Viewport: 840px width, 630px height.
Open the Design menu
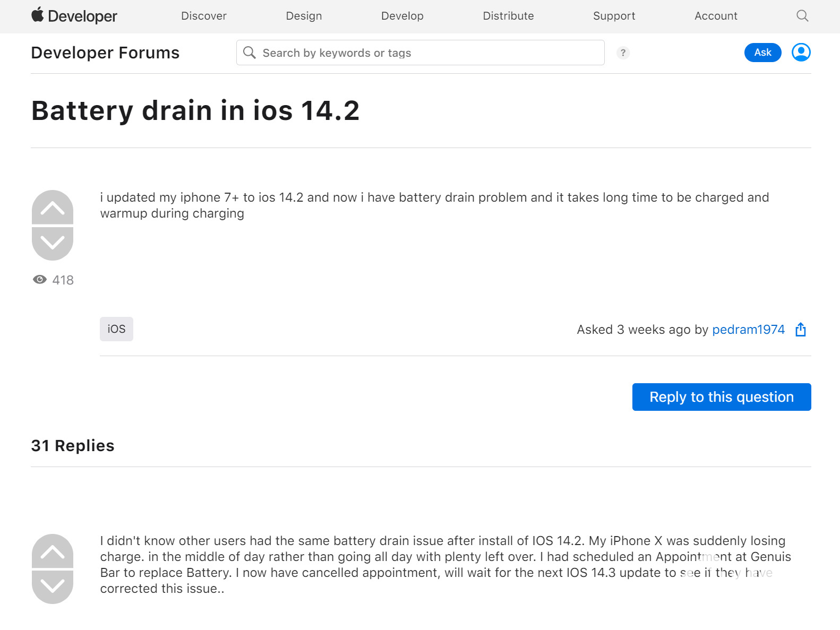tap(304, 16)
